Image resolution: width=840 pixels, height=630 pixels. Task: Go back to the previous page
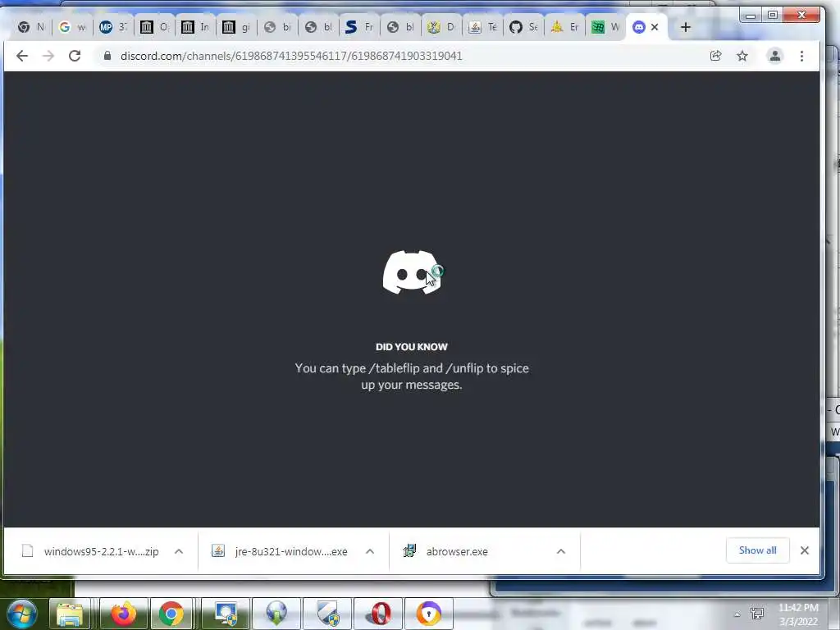(22, 56)
